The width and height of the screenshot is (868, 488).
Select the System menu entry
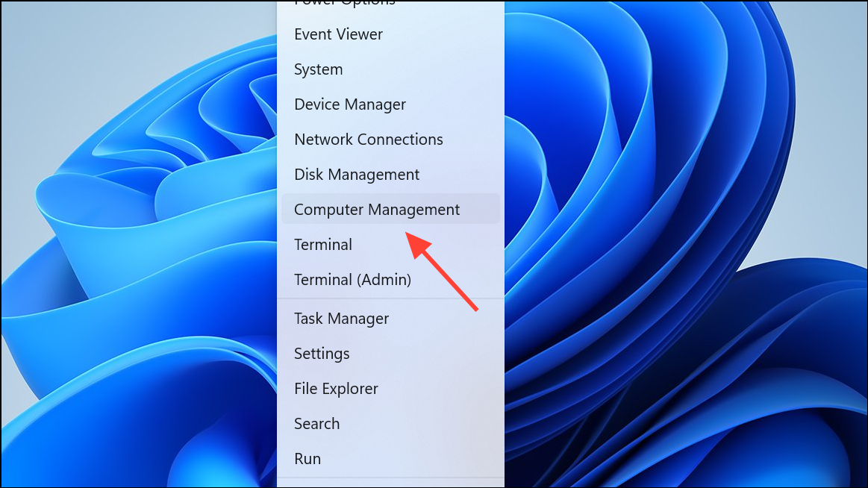click(x=390, y=69)
